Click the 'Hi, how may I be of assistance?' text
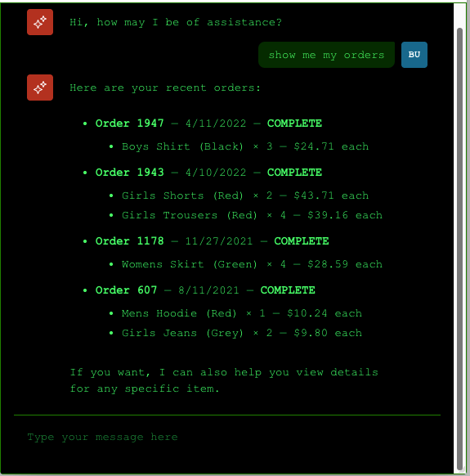 pos(176,22)
